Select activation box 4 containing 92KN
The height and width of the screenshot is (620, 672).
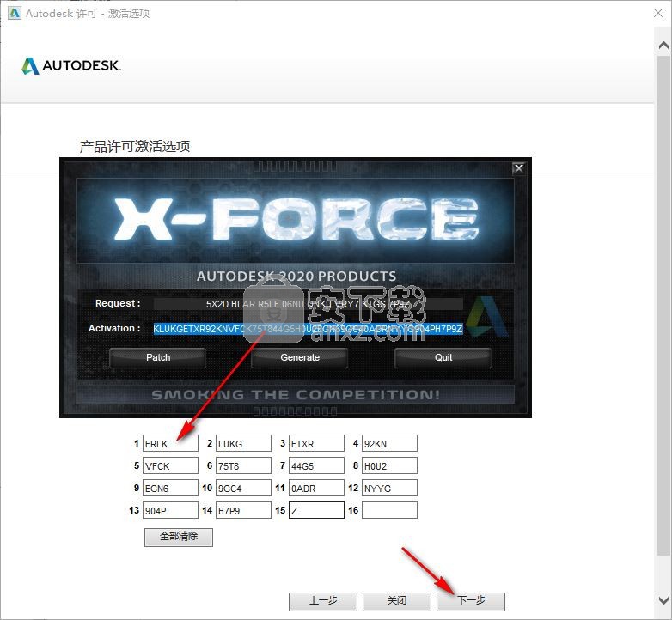coord(389,443)
